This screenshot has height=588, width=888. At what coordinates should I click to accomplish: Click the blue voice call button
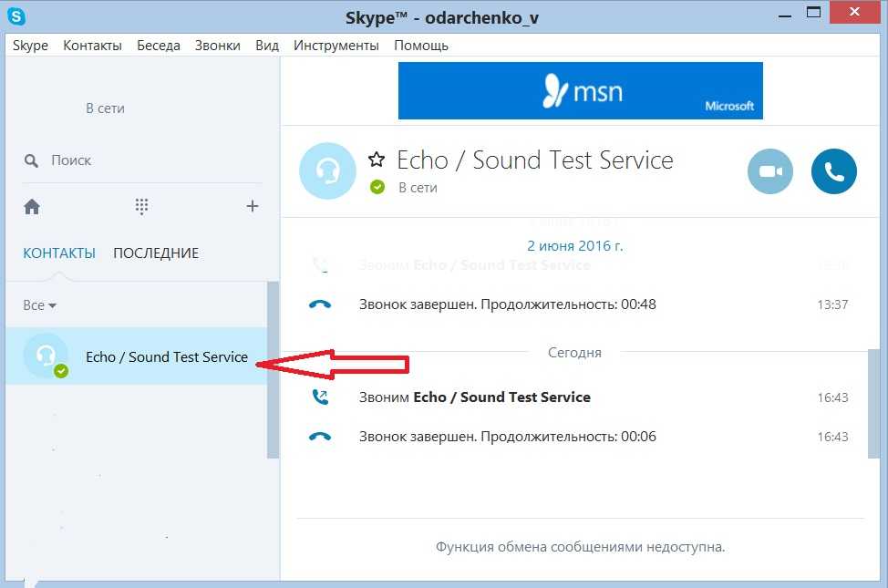[833, 171]
